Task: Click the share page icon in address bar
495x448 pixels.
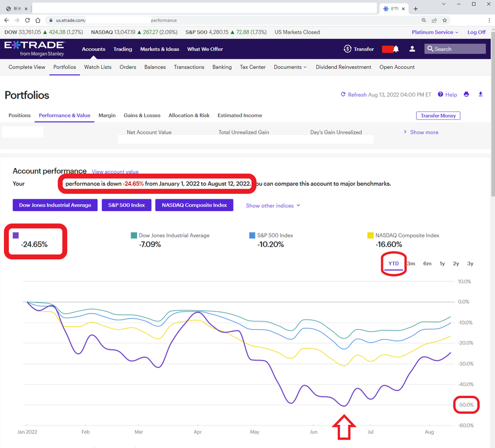Action: pos(434,20)
